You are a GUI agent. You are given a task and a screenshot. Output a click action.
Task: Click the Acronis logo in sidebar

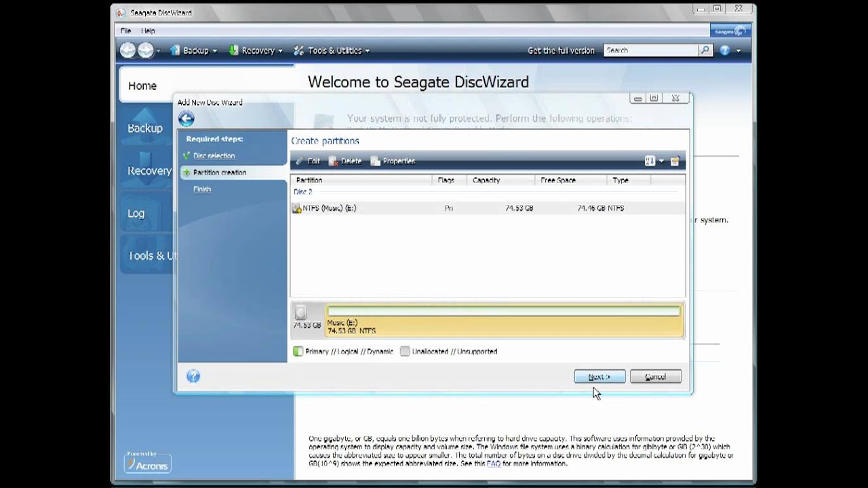(148, 463)
